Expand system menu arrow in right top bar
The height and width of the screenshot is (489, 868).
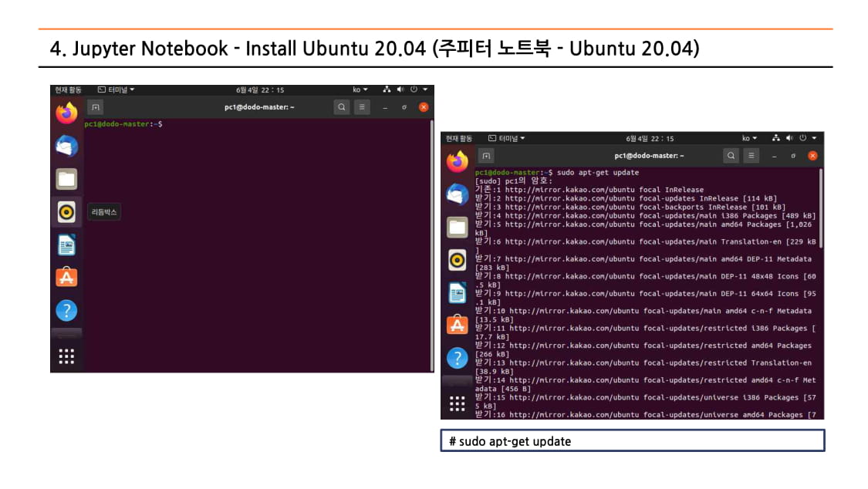[x=814, y=138]
